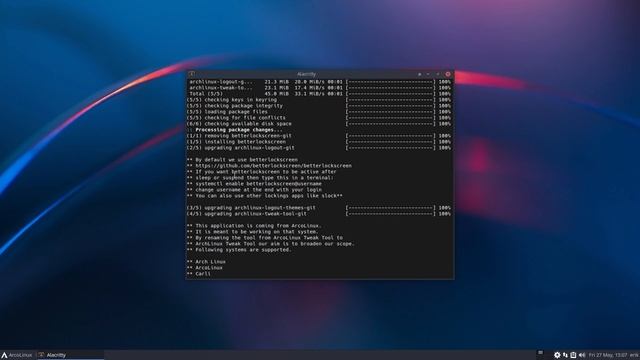
Task: Open the clipboard manager tray icon
Action: [573, 355]
